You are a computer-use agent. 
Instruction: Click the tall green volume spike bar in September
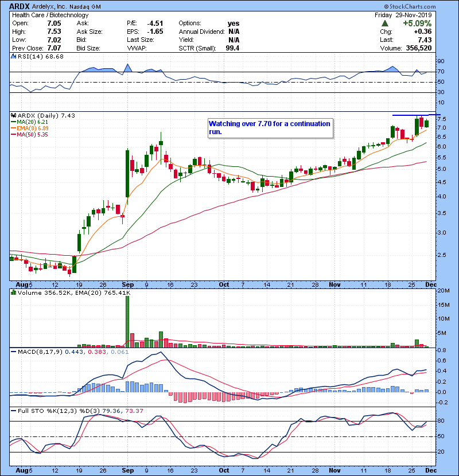click(127, 322)
